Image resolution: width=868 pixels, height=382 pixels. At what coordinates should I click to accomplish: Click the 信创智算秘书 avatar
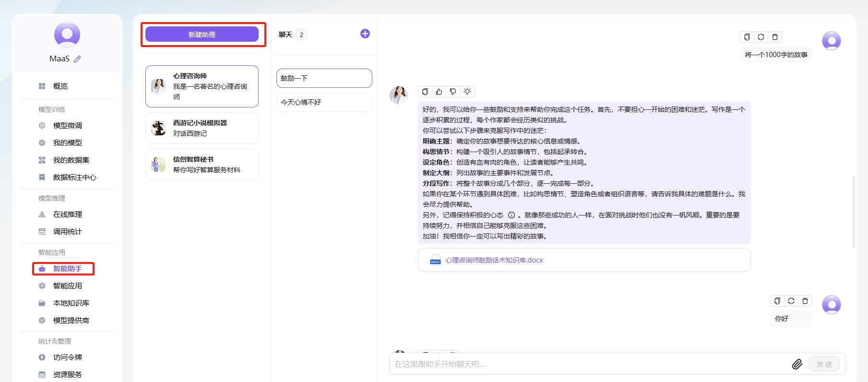point(158,165)
